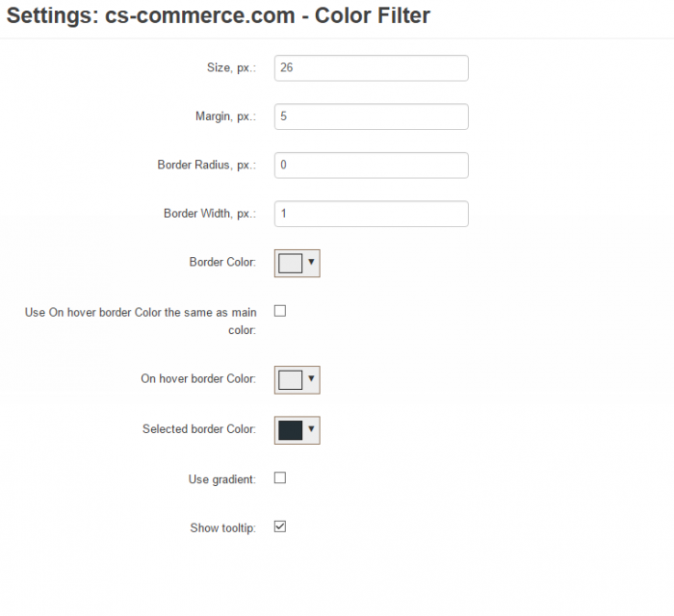This screenshot has width=674, height=616.
Task: Click the Border Color label
Action: pos(222,262)
